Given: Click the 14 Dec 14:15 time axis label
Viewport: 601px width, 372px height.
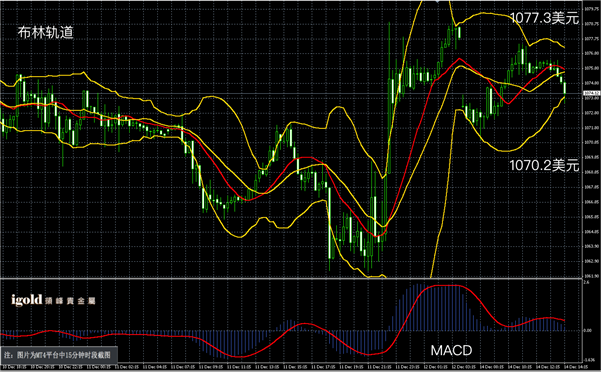Looking at the screenshot, I should (x=576, y=367).
